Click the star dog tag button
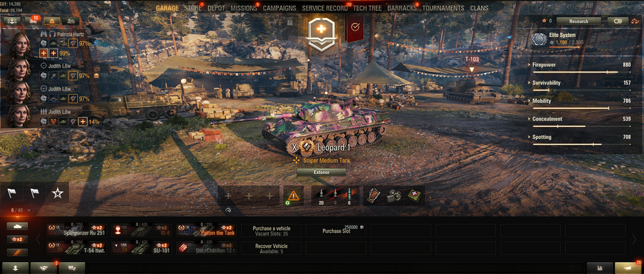 pyautogui.click(x=58, y=193)
